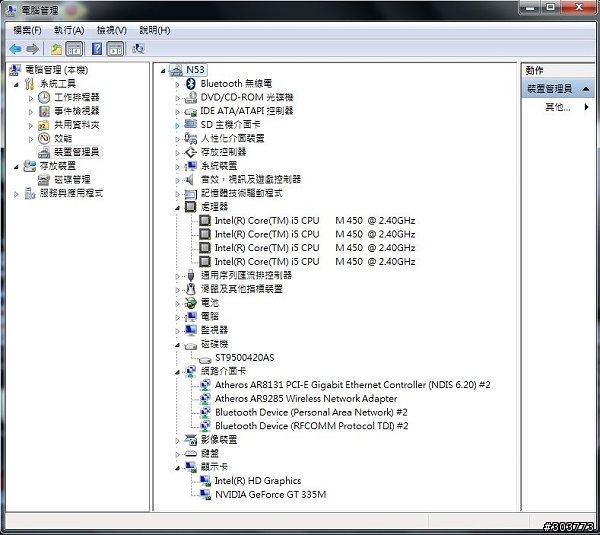Click the 工作排程器 clock icon

coord(44,97)
